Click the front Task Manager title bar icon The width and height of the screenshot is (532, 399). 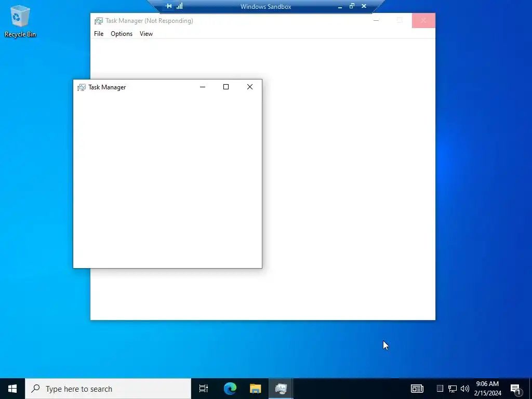point(82,87)
